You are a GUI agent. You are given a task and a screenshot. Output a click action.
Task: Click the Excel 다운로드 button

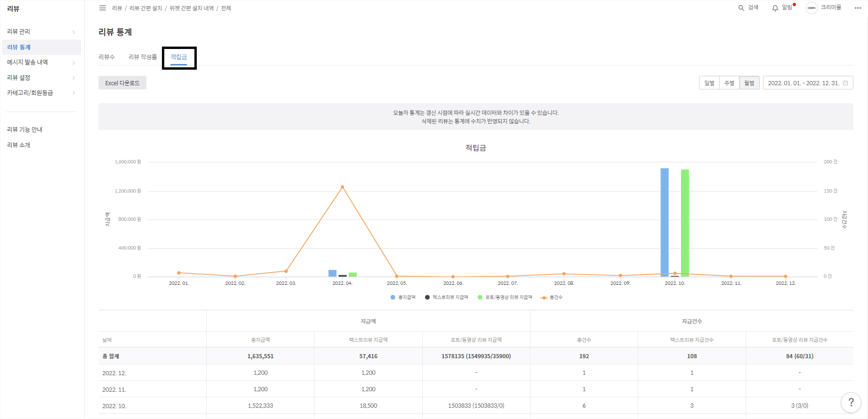click(122, 83)
